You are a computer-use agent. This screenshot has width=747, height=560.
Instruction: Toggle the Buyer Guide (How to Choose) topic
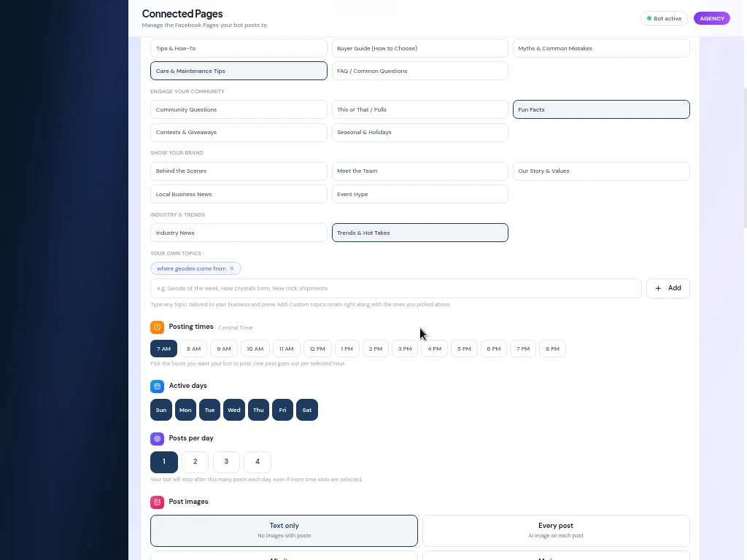tap(419, 48)
